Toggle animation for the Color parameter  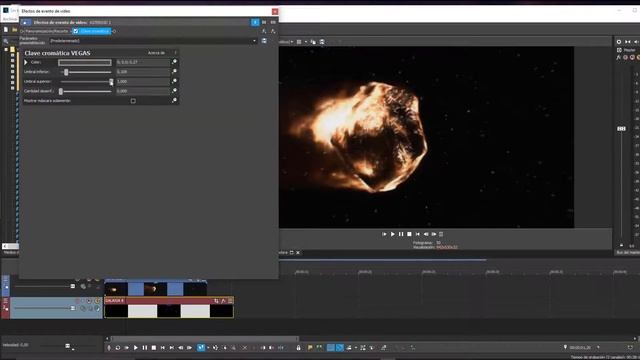(x=175, y=62)
